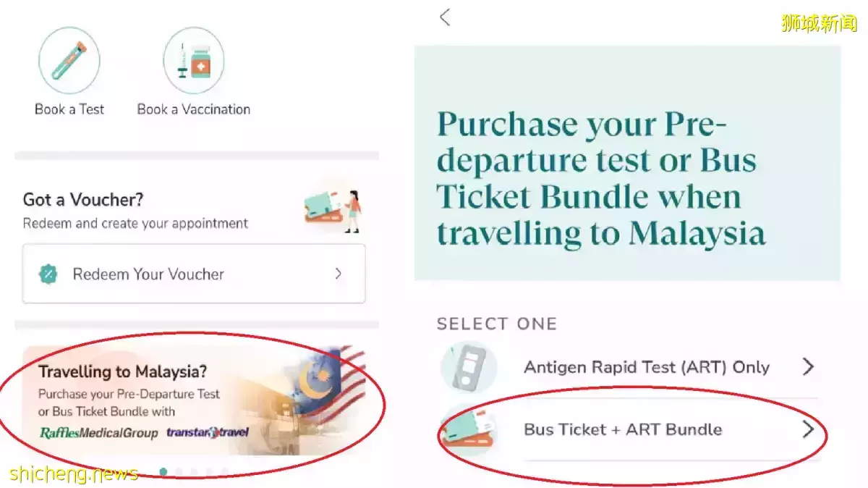868x488 pixels.
Task: Click the Antigen Rapid Test kit icon
Action: tap(469, 367)
